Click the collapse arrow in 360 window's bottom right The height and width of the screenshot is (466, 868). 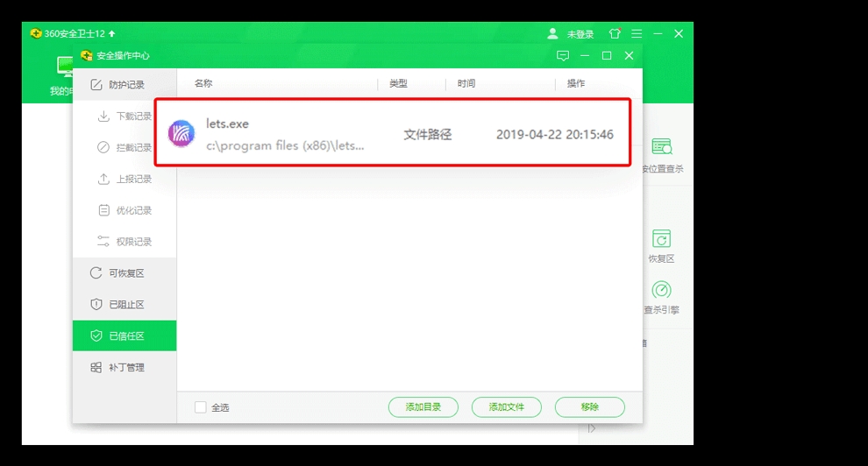[592, 428]
